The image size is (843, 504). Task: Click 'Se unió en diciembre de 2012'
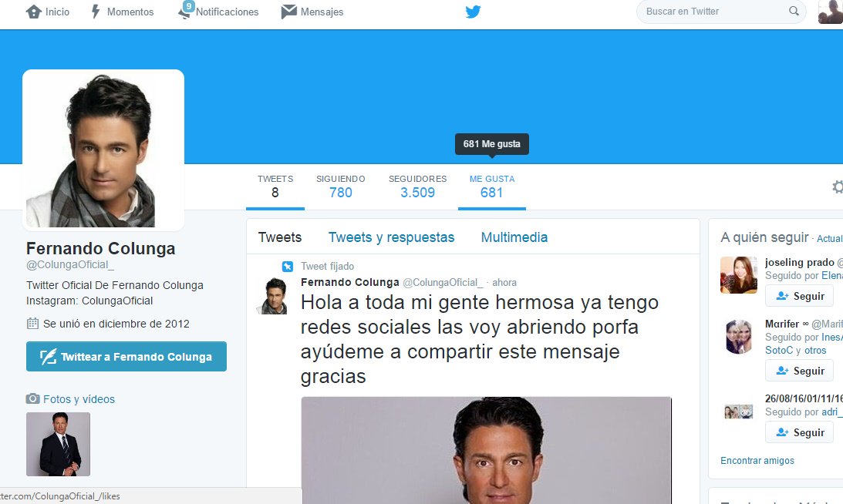116,324
